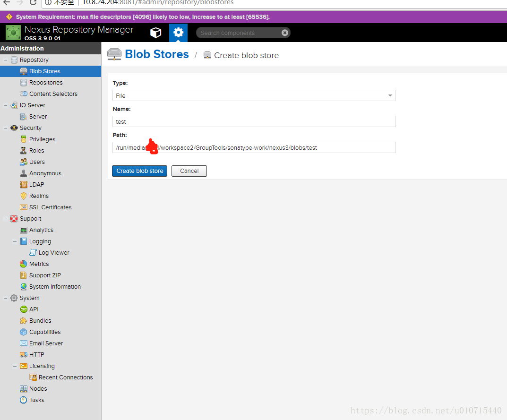Click the Nexus Repository Manager logo
Screen dimensions: 507x420
(x=13, y=33)
